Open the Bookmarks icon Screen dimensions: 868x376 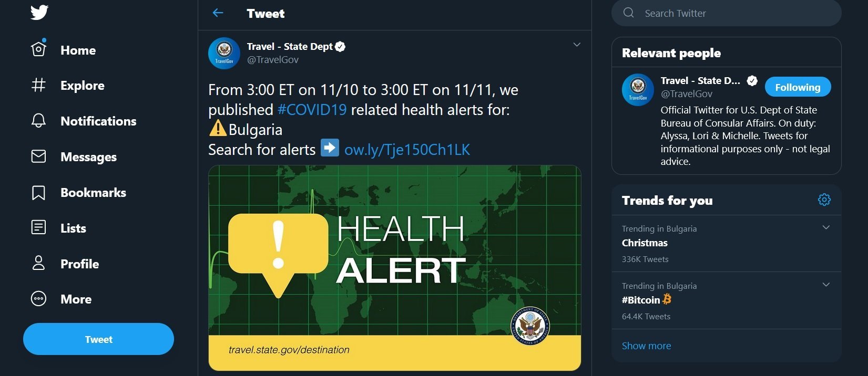[39, 193]
